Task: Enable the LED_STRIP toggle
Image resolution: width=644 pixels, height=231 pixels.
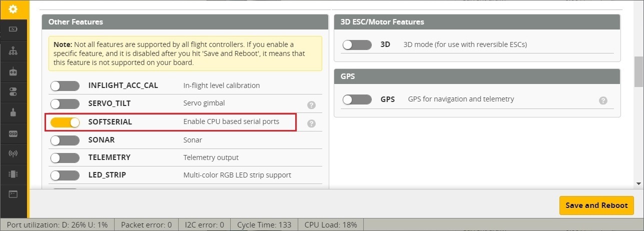Action: (65, 175)
